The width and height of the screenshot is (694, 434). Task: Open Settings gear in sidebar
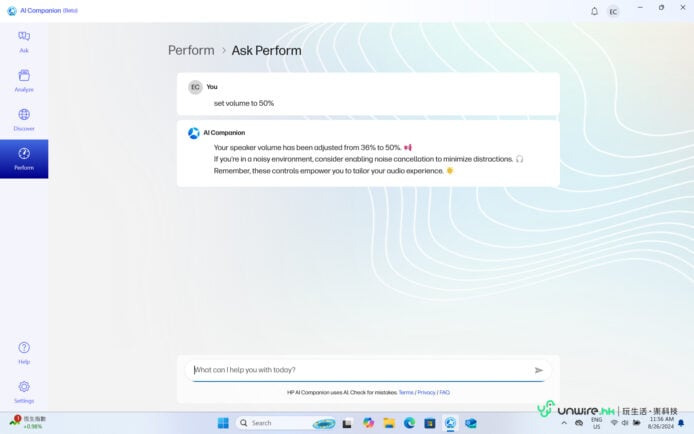24,390
